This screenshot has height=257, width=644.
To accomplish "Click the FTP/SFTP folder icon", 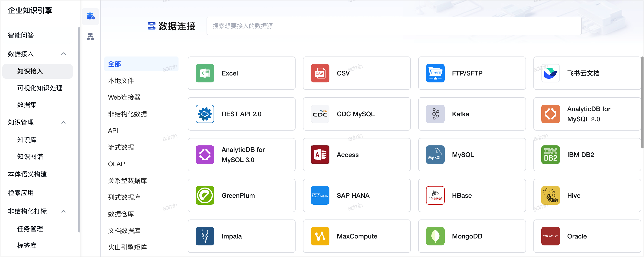I will point(435,73).
